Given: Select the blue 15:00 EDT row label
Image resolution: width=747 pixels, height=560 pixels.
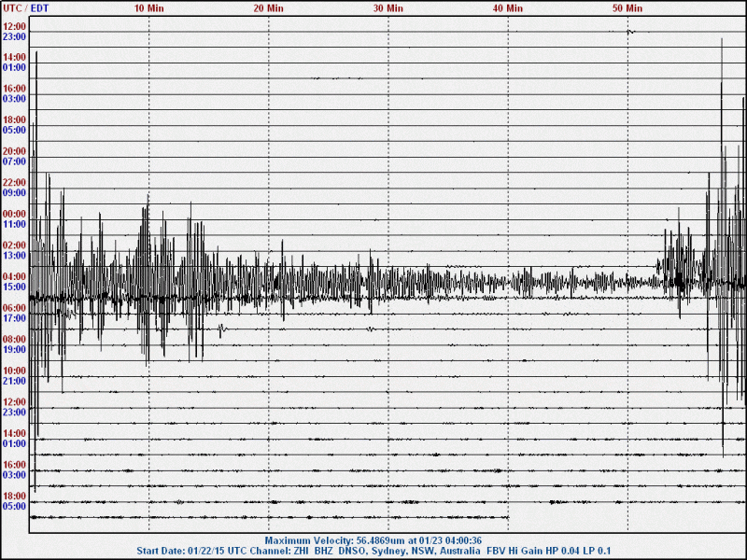Looking at the screenshot, I should (x=15, y=287).
